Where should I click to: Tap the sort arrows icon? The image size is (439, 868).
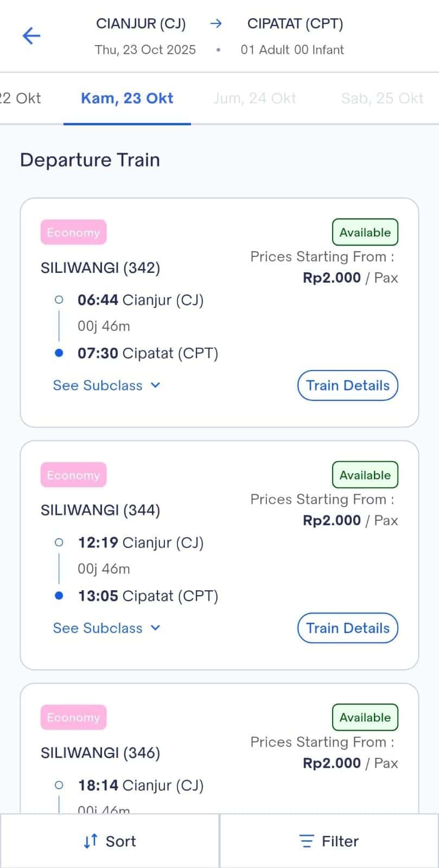point(91,841)
